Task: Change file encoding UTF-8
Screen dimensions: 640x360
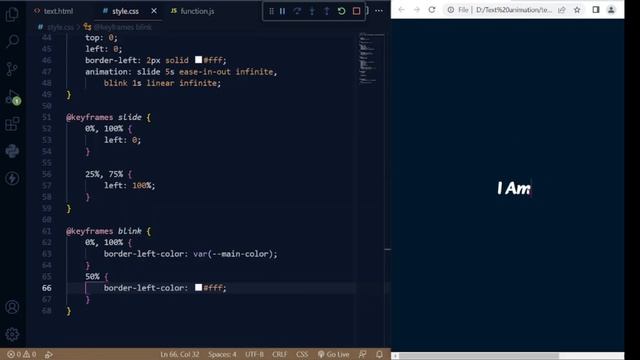Action: pos(254,354)
